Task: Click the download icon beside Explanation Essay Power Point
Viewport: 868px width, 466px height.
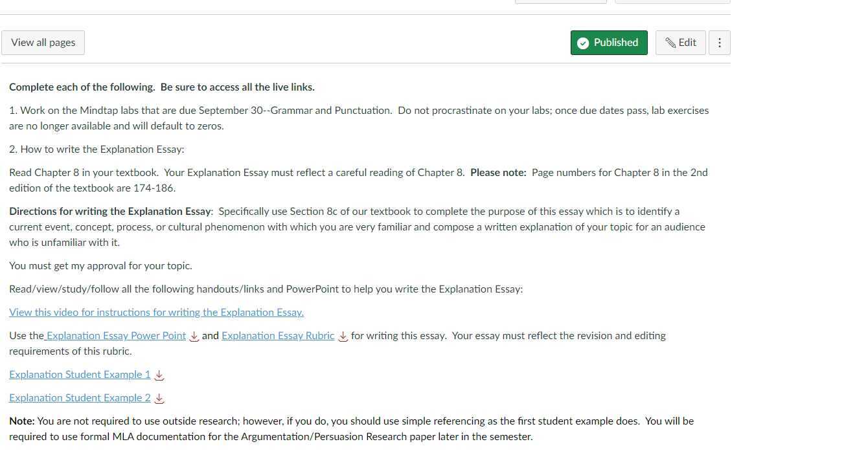Action: click(x=194, y=337)
